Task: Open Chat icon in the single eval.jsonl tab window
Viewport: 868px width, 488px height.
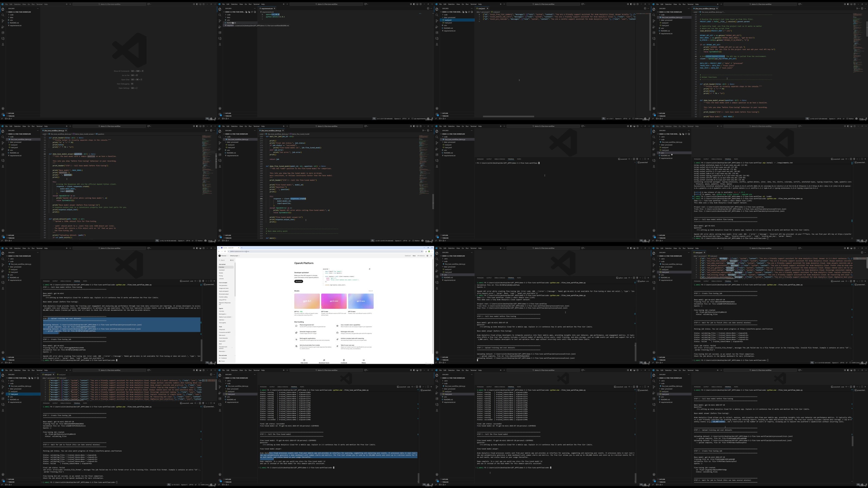Action: [x=437, y=38]
